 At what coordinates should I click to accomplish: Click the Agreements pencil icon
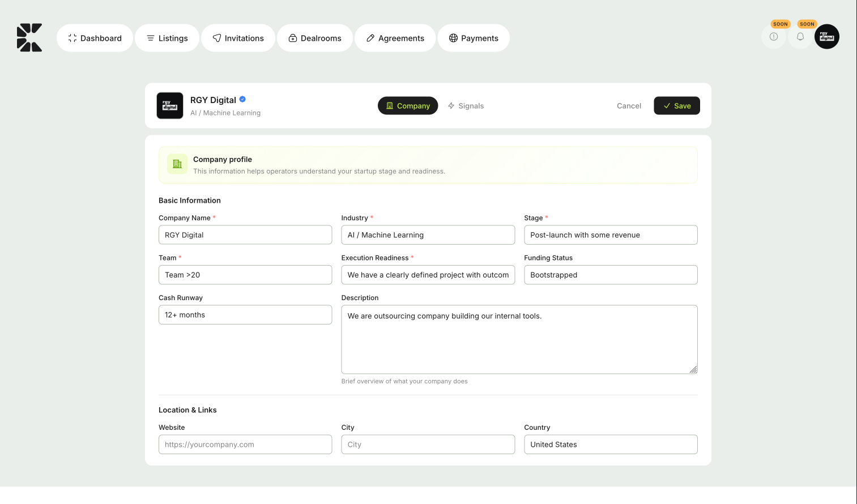(370, 38)
